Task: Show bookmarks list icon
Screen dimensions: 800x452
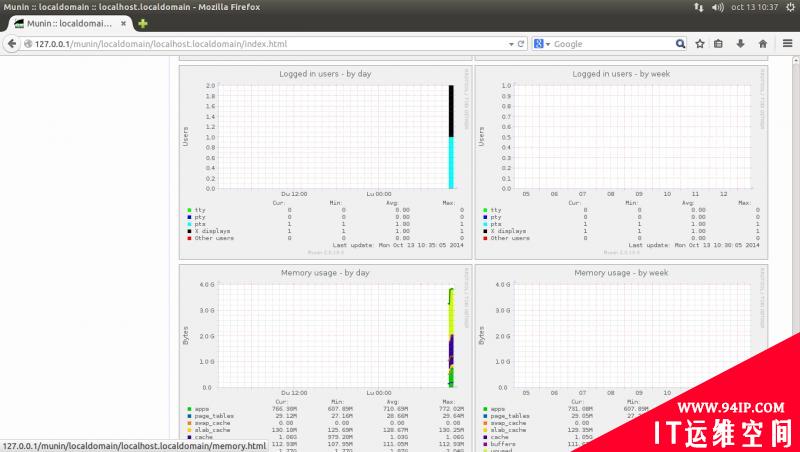Action: 718,44
